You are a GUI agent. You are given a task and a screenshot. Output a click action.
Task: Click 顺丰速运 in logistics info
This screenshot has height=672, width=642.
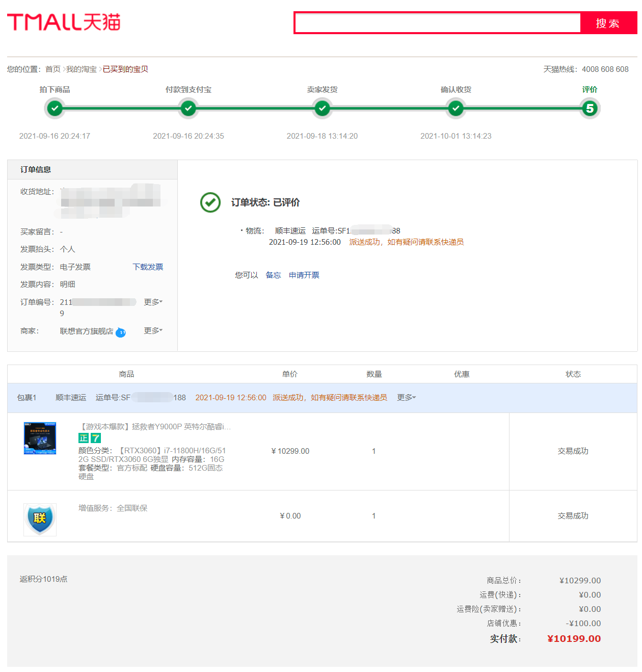coord(290,231)
